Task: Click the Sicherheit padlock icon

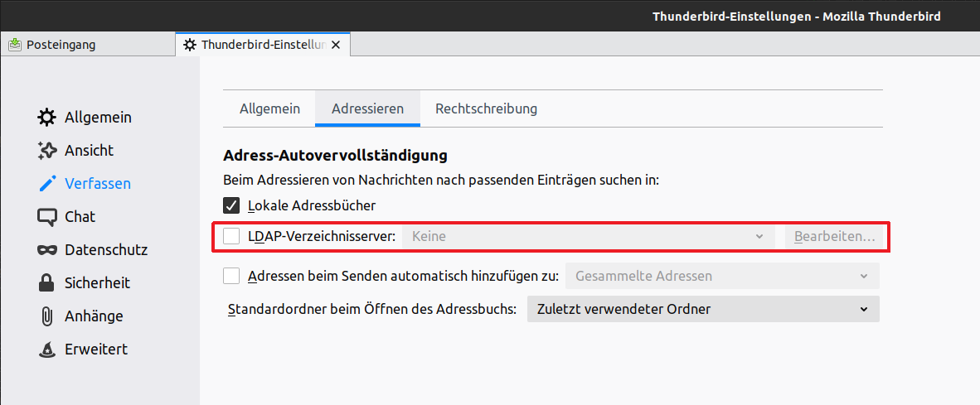Action: [47, 283]
